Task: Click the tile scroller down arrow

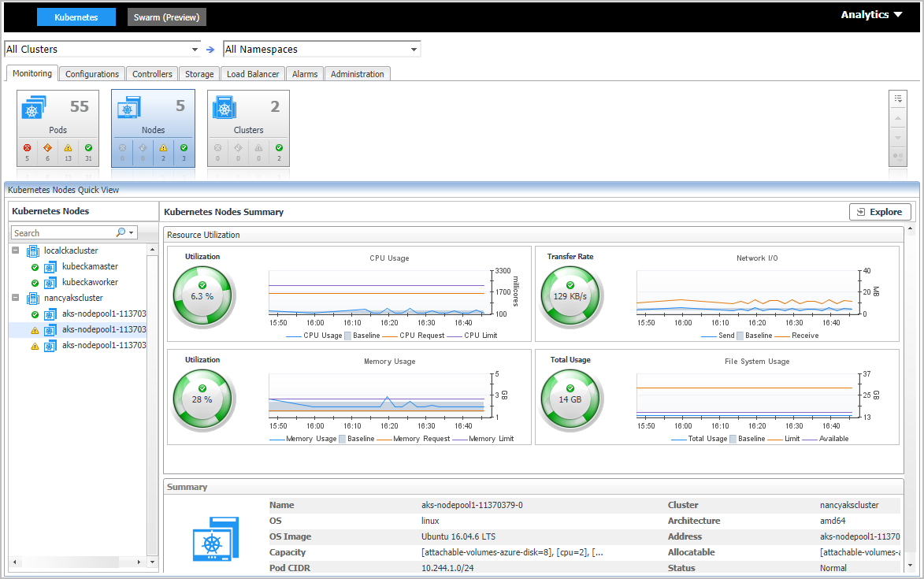Action: (x=898, y=138)
